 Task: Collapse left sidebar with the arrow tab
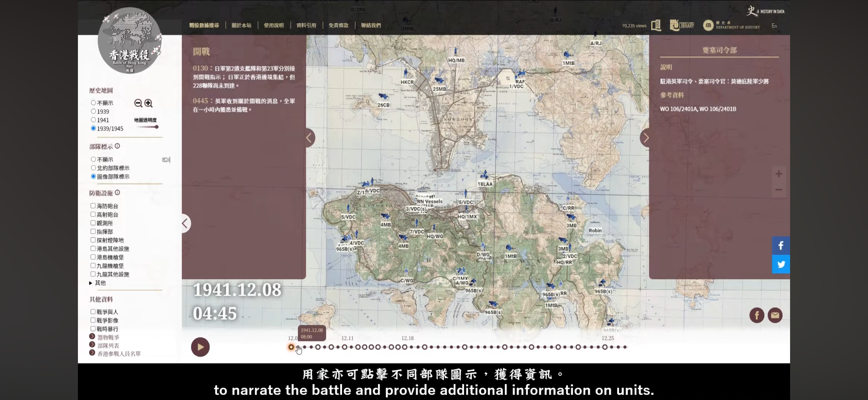coord(185,223)
